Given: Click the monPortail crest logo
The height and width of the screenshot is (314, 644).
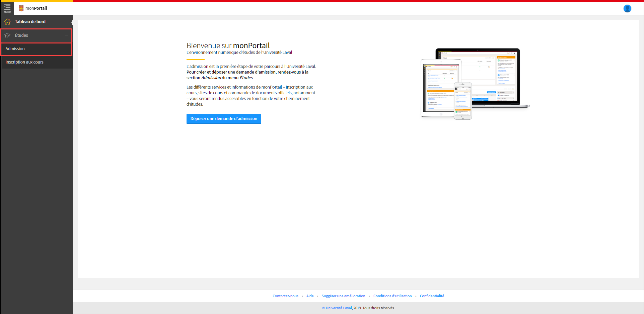Looking at the screenshot, I should click(x=21, y=8).
